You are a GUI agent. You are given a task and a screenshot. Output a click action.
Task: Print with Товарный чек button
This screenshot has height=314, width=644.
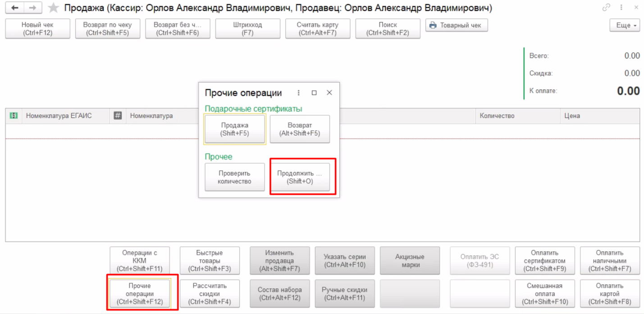pos(456,26)
